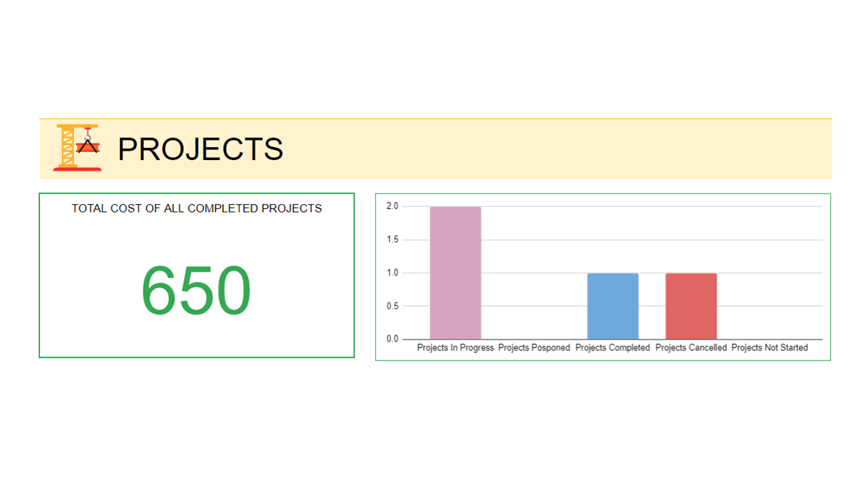This screenshot has width=868, height=488.
Task: Click the 0.5 y-axis value
Action: (x=393, y=306)
